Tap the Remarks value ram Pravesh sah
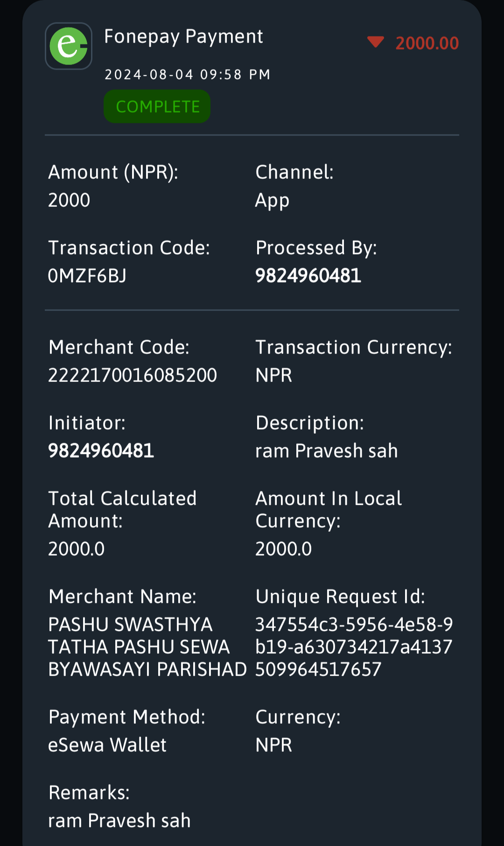504x846 pixels. (119, 821)
